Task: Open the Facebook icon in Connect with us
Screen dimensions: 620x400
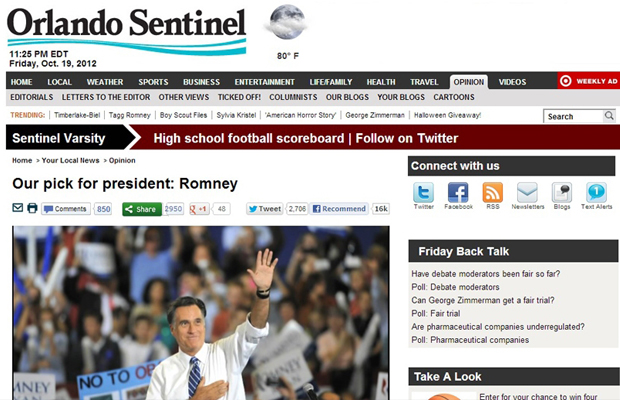Action: point(458,192)
